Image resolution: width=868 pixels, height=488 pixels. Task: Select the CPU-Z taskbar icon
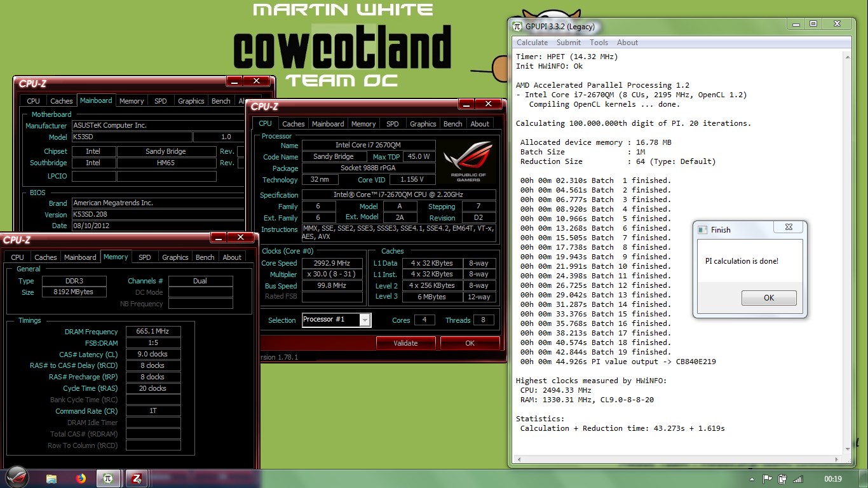click(136, 478)
